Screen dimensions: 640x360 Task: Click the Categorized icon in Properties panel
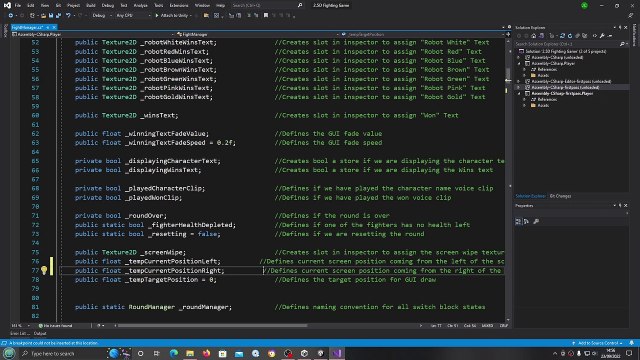[x=518, y=221]
